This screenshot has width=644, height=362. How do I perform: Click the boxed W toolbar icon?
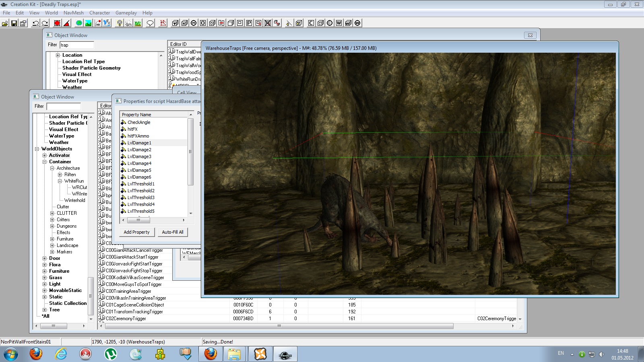tap(339, 23)
